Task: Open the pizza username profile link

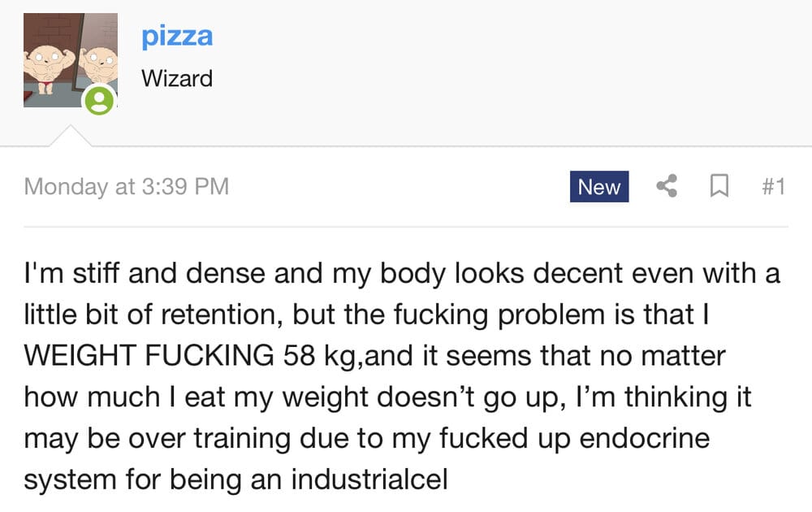Action: click(x=177, y=37)
